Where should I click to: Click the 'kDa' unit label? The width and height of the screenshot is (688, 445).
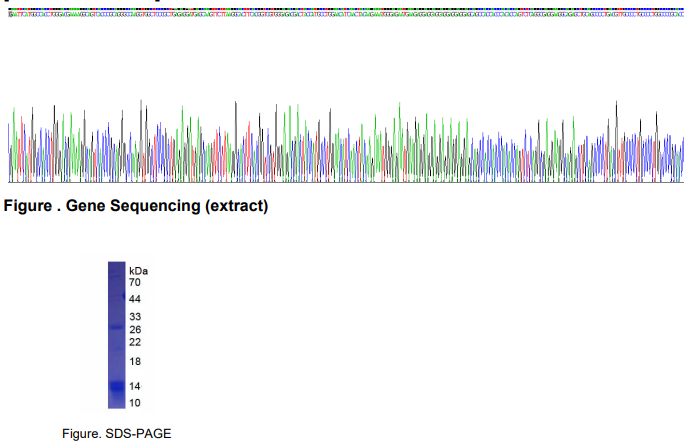[x=138, y=271]
